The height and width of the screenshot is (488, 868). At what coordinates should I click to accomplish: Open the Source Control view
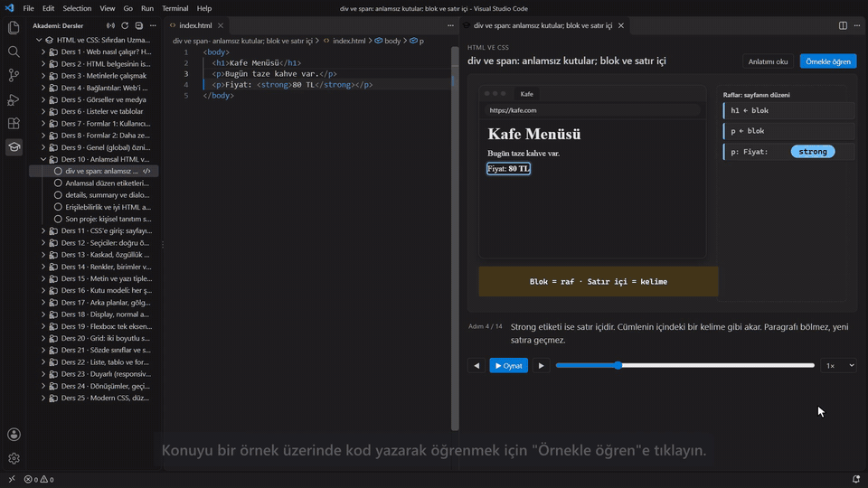(14, 75)
